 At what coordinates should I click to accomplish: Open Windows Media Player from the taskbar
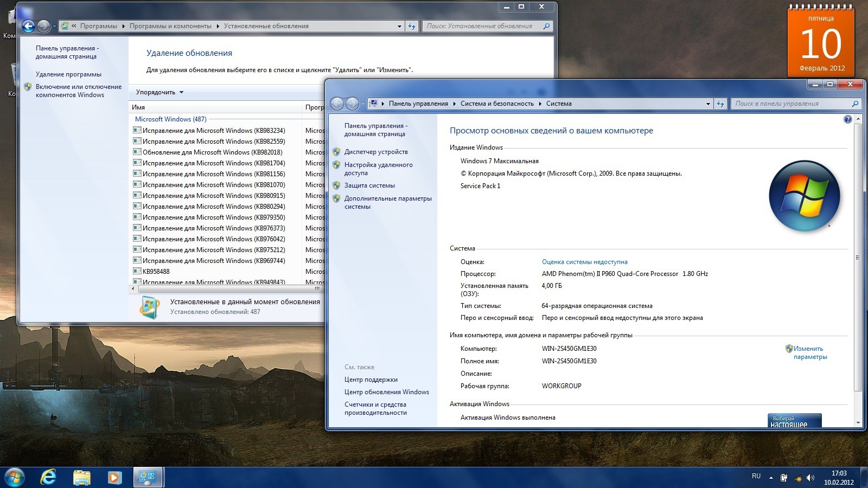pos(114,477)
